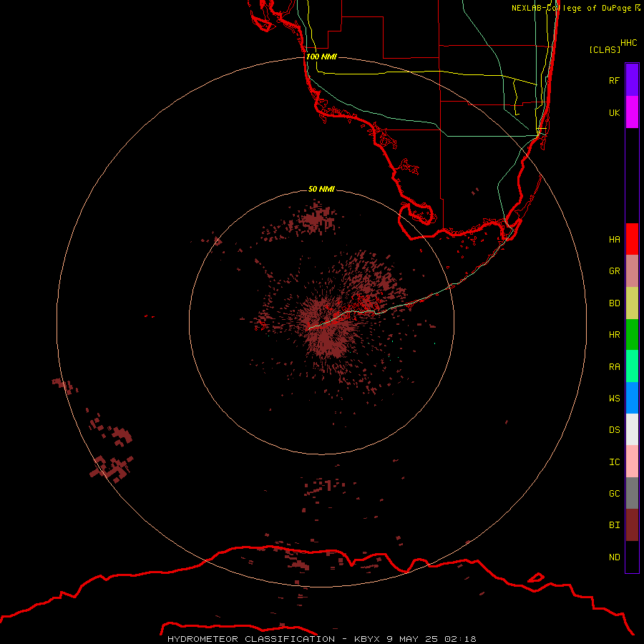Click the BI brown legend swatch
This screenshot has height=644, width=644.
[x=632, y=525]
